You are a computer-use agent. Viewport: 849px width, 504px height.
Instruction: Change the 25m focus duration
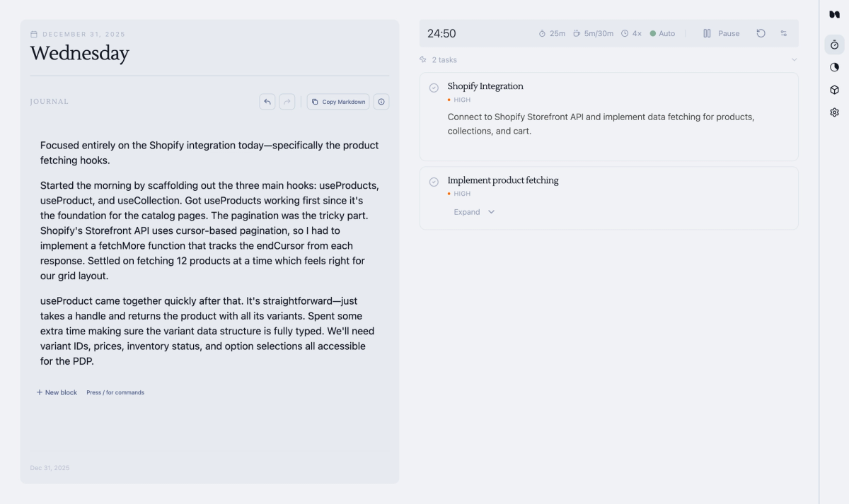point(552,33)
